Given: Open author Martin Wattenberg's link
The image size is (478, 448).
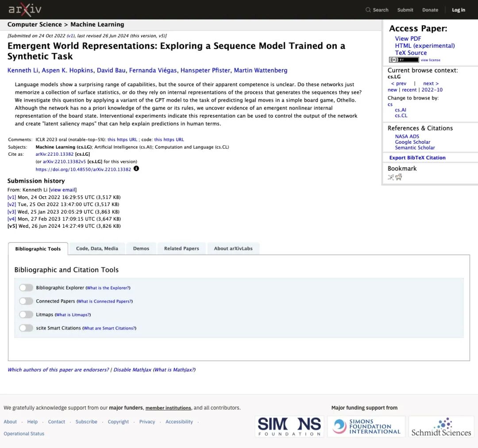Looking at the screenshot, I should coord(261,70).
